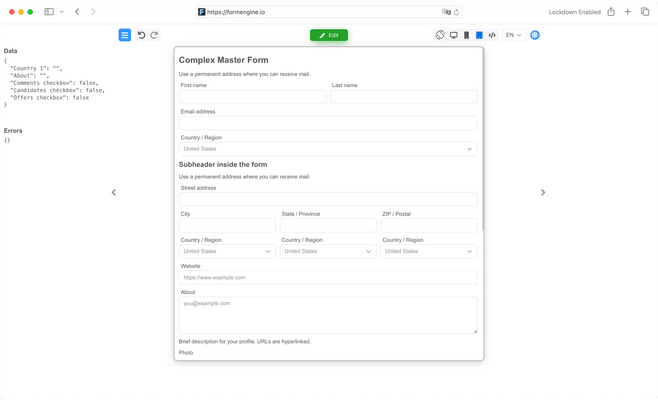Show the form JSON code view
Screen dimensions: 658x400
[x=492, y=35]
